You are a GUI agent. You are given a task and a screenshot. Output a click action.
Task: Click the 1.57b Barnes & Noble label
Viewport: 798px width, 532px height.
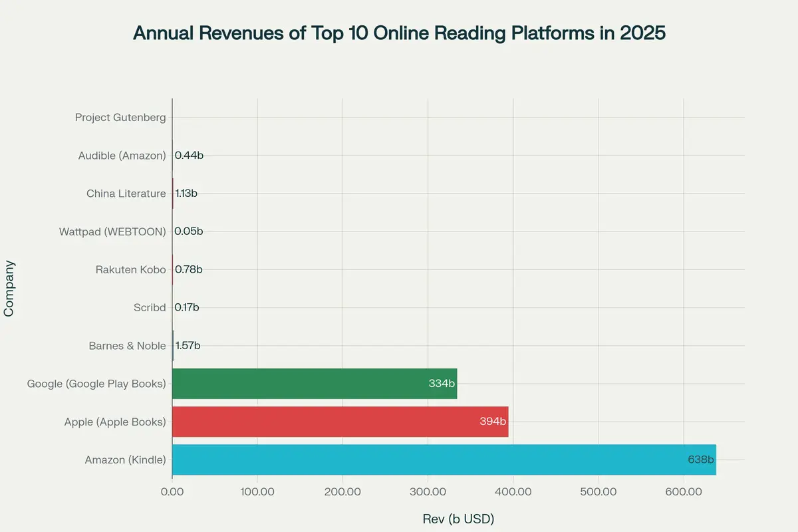point(186,345)
